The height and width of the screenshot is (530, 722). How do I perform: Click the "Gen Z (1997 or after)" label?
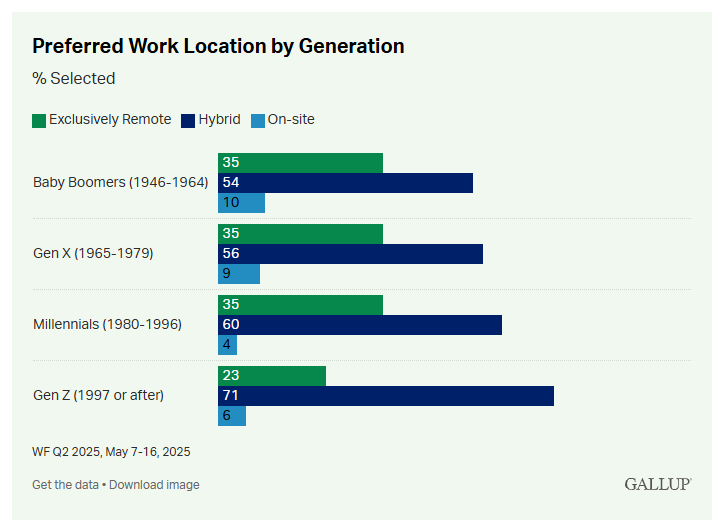pos(98,395)
